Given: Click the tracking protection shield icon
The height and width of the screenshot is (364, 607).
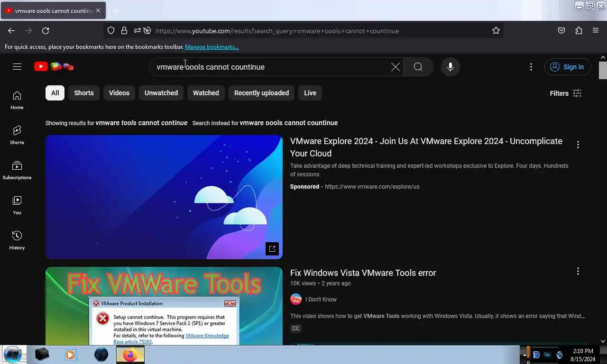Looking at the screenshot, I should pyautogui.click(x=111, y=31).
